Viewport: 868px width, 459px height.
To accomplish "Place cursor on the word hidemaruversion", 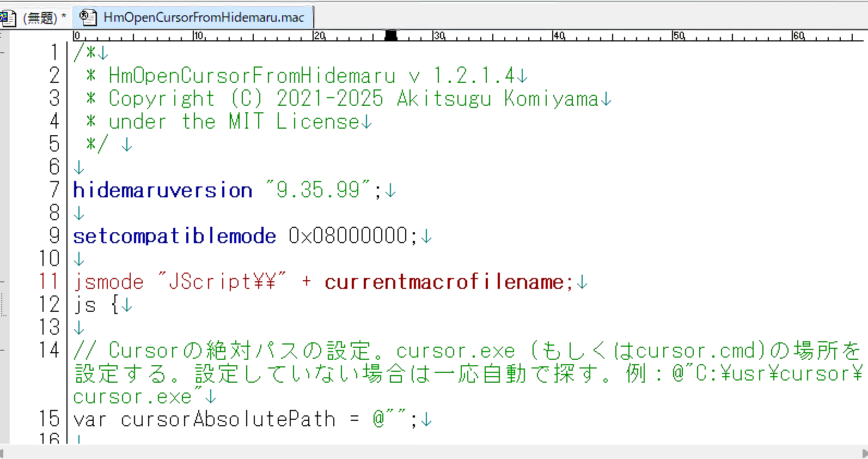I will (162, 190).
